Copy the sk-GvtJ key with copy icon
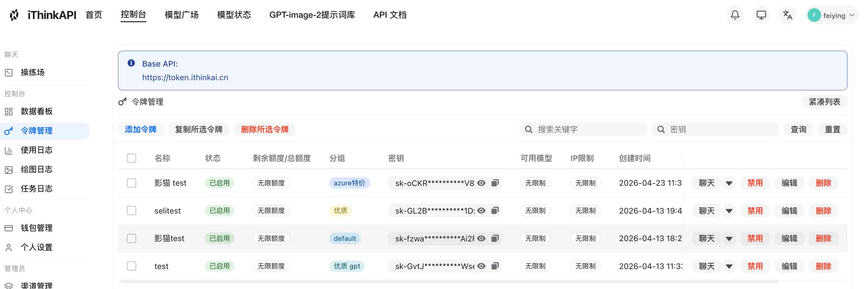The width and height of the screenshot is (868, 289). (x=495, y=266)
